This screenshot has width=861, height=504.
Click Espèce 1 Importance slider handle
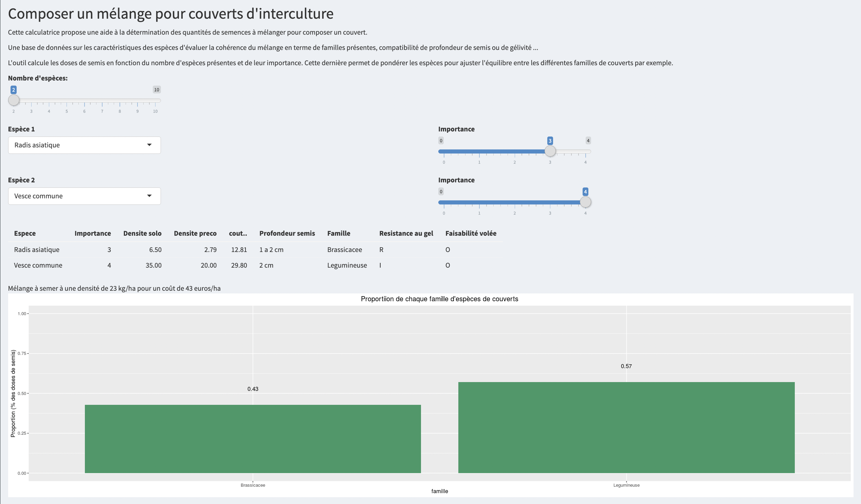coord(550,151)
